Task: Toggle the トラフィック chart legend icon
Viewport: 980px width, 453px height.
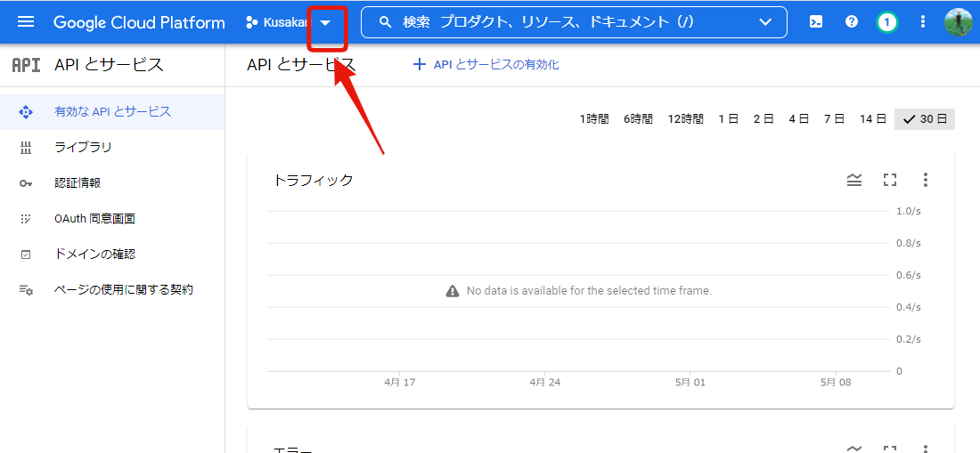Action: [854, 181]
